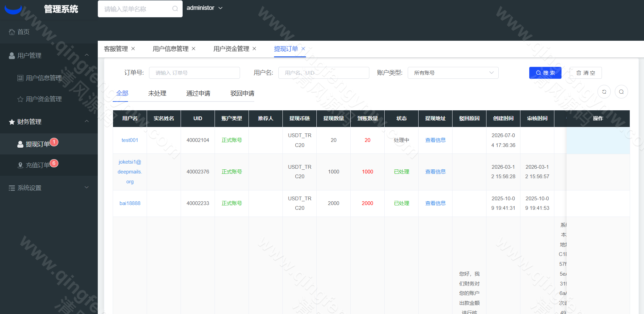Open the administor user dropdown

coord(204,8)
